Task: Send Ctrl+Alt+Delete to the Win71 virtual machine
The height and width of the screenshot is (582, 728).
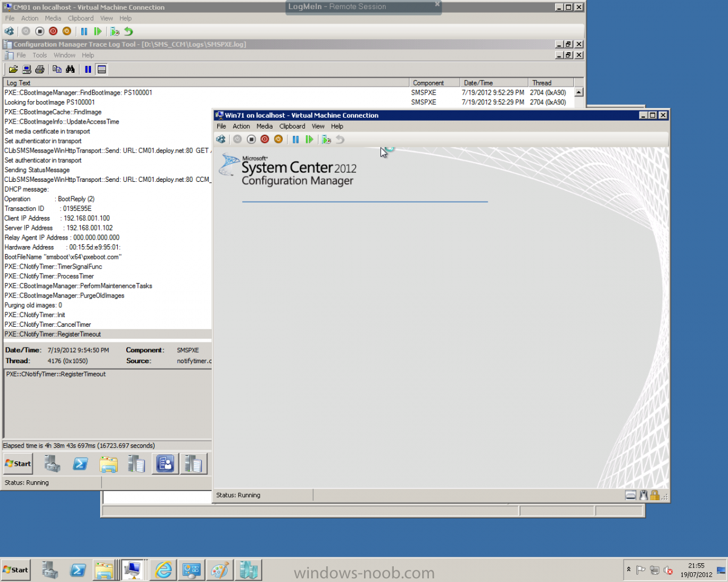Action: point(221,139)
